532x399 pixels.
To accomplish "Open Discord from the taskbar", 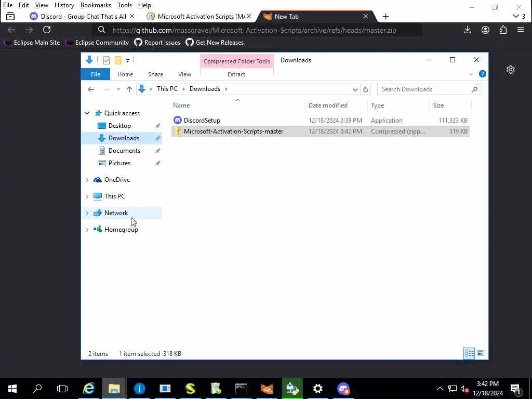I will click(x=343, y=389).
